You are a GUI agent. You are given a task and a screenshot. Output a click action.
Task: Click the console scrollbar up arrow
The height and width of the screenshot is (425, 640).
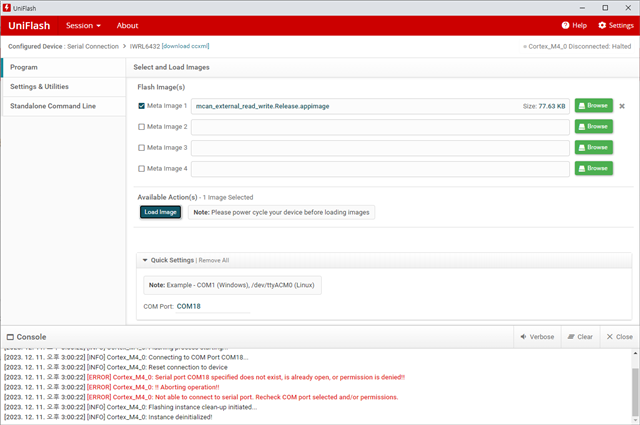point(636,353)
